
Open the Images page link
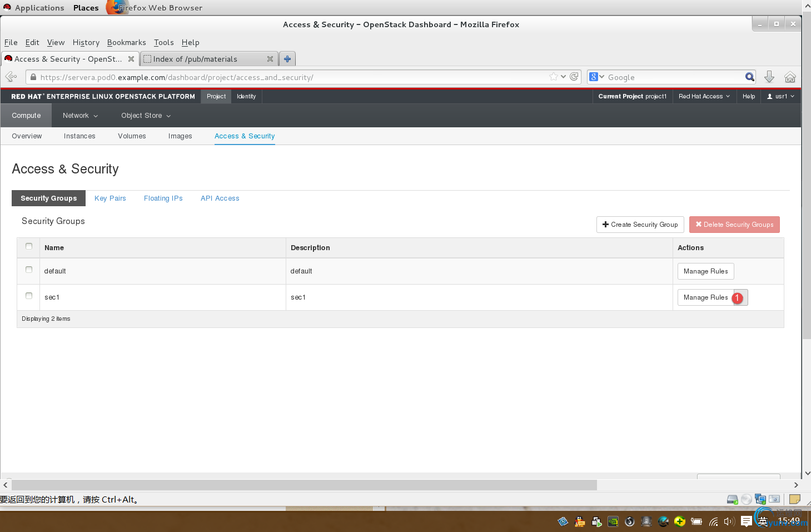coord(180,136)
